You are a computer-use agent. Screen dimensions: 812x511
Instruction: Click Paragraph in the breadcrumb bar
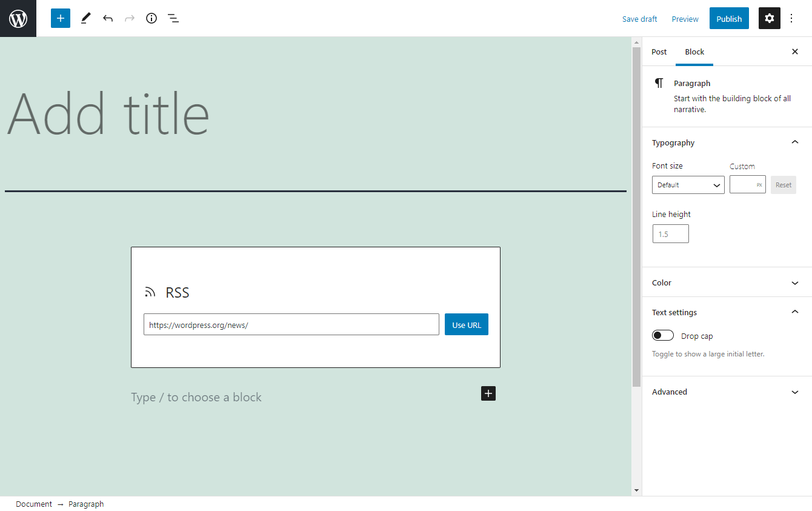point(86,504)
